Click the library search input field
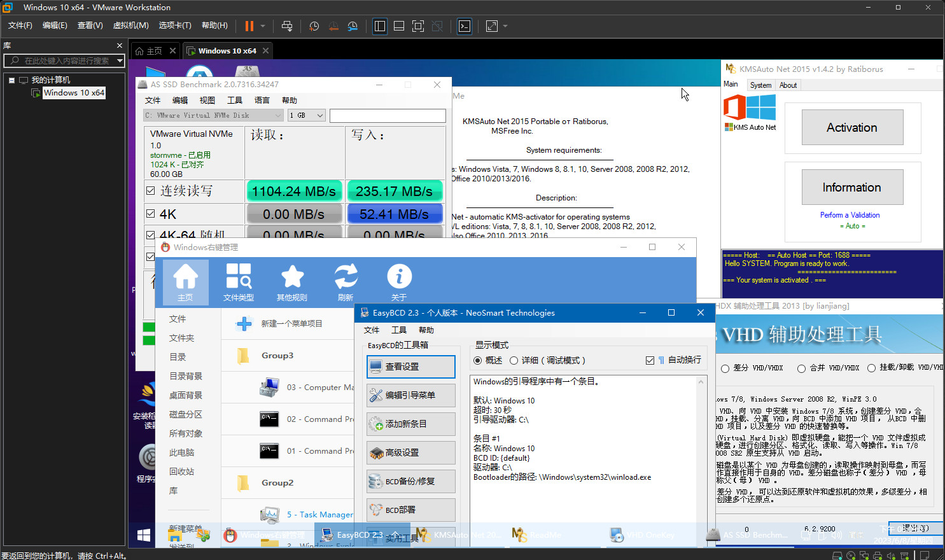The width and height of the screenshot is (945, 560). pos(64,60)
